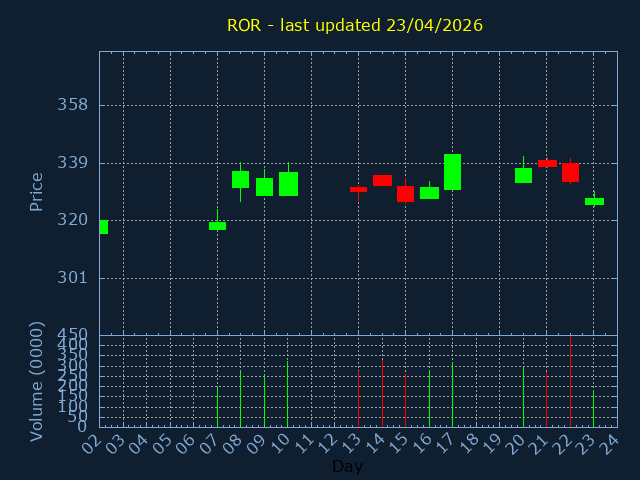The image size is (640, 480).
Task: Click the 301 price axis label
Action: (72, 278)
